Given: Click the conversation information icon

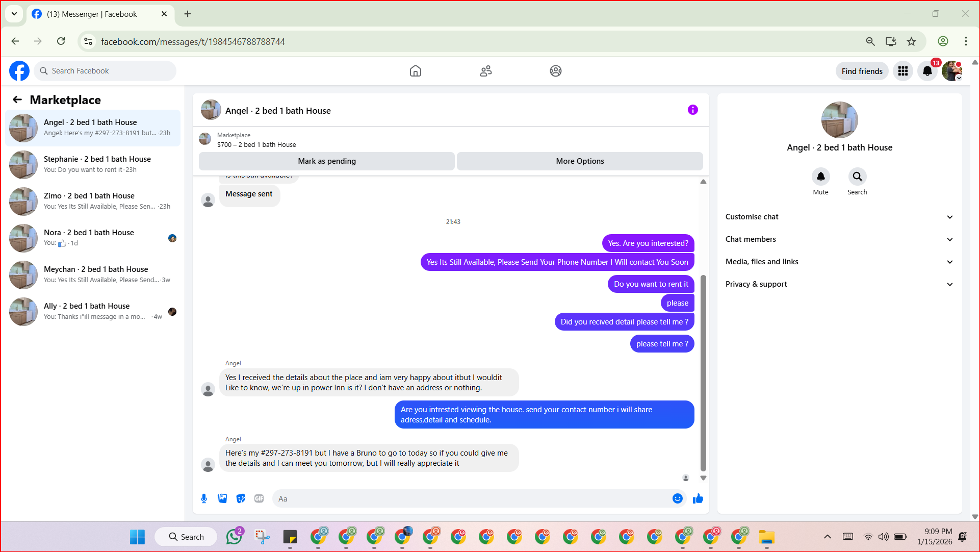Looking at the screenshot, I should point(692,110).
